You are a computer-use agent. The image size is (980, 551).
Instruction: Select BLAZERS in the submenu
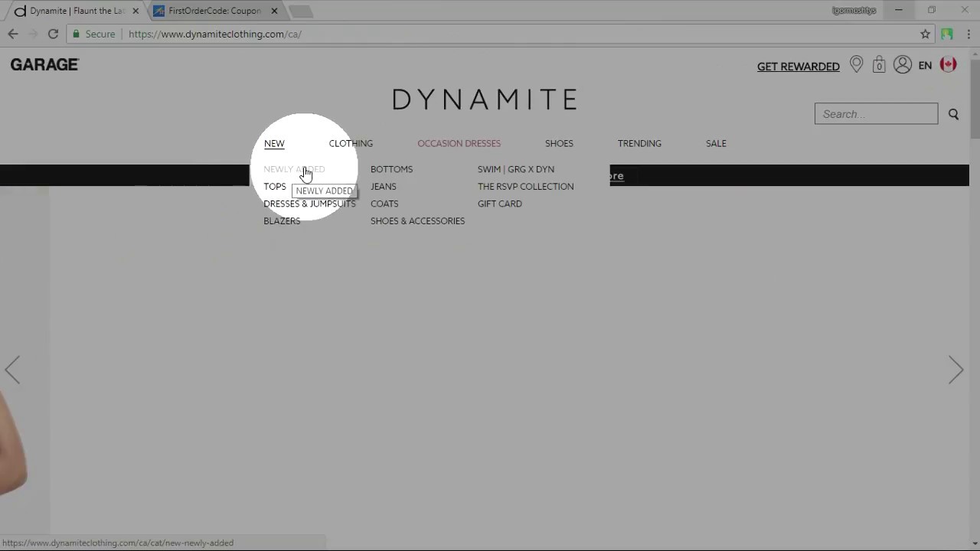[x=282, y=220]
